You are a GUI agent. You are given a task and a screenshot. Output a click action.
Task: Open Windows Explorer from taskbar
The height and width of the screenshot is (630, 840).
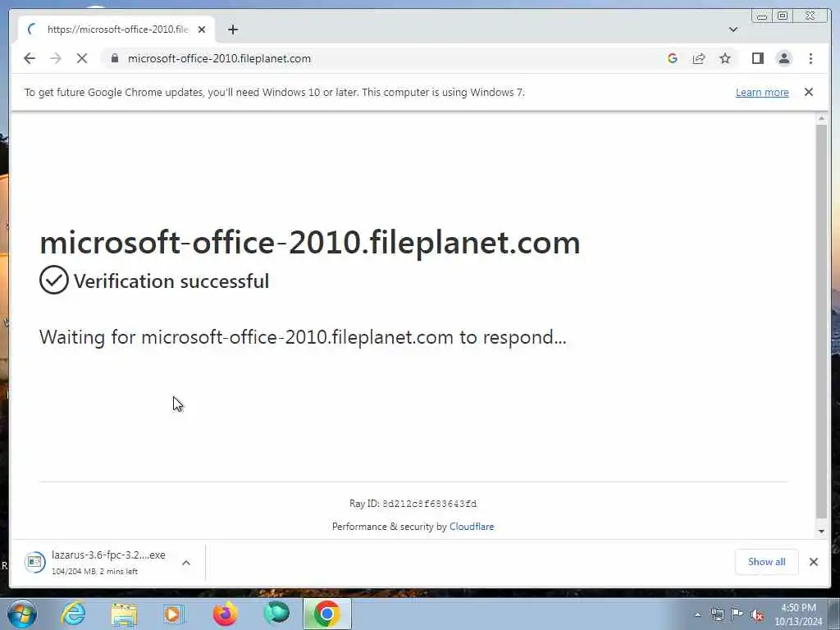click(125, 614)
